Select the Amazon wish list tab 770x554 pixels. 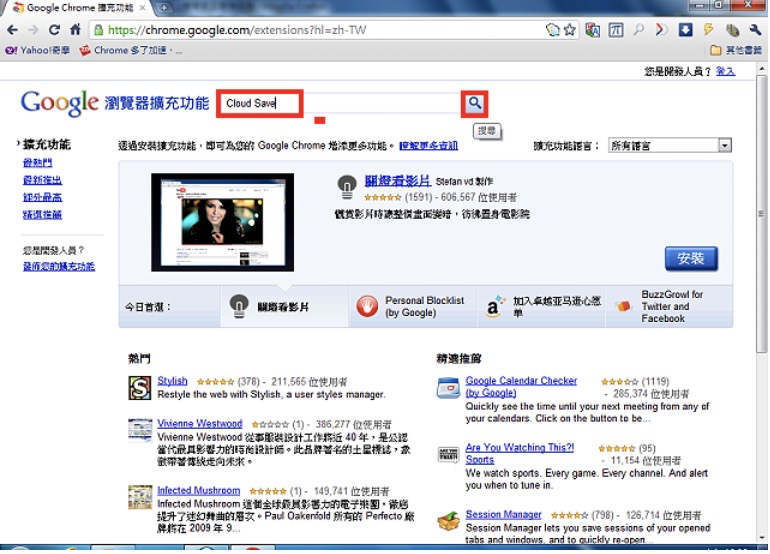tap(541, 306)
